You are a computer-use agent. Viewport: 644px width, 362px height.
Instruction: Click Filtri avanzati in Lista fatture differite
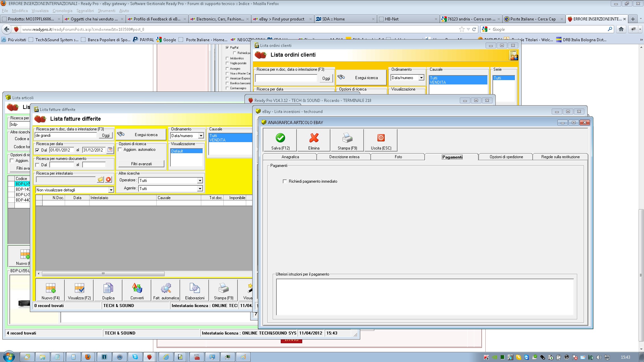tap(141, 164)
